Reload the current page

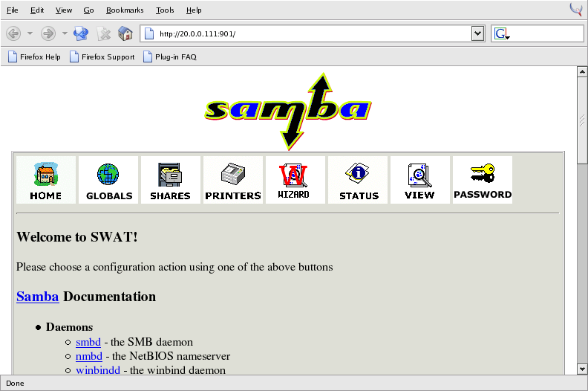[81, 33]
